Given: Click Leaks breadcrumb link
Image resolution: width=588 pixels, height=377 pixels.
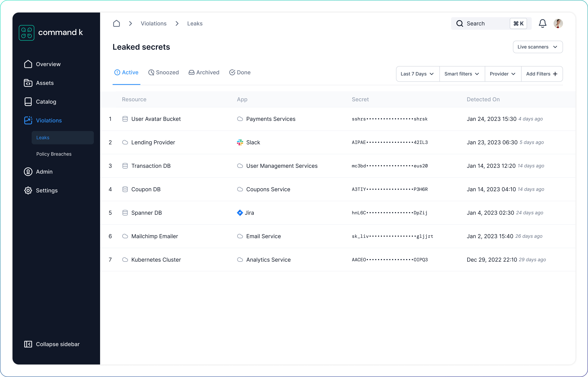Looking at the screenshot, I should click(195, 23).
